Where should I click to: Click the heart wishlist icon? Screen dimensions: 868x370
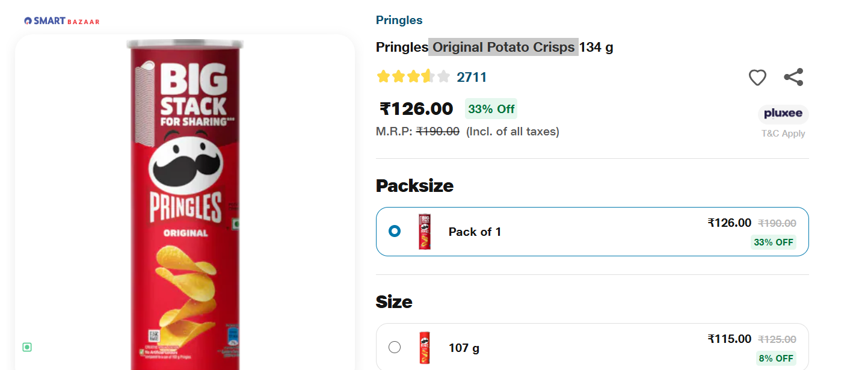757,78
